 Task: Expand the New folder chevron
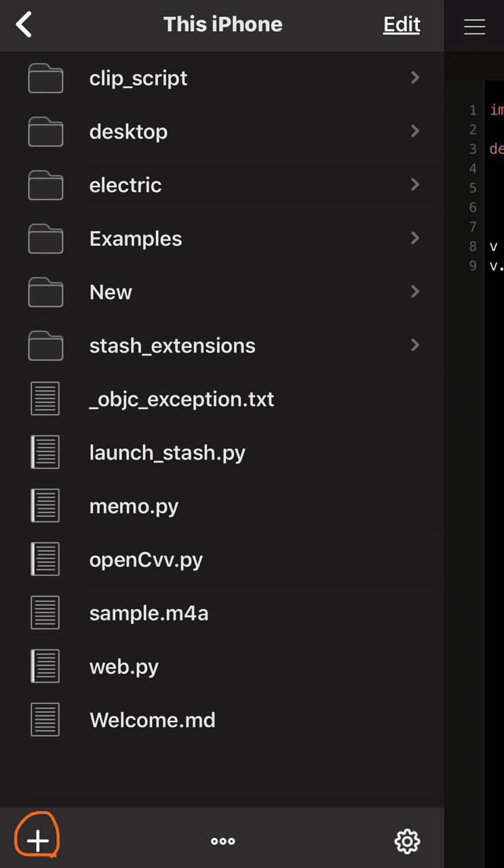pos(414,292)
